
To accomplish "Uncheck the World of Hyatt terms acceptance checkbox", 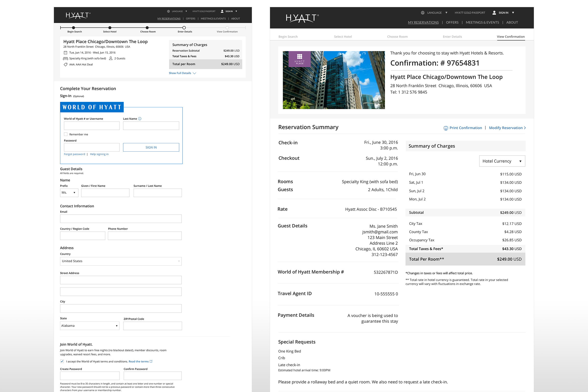I will click(x=62, y=361).
